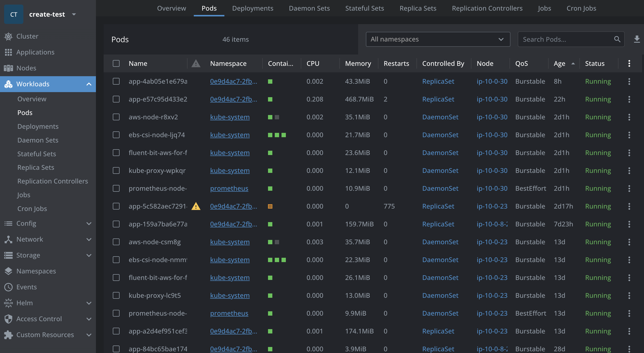The image size is (644, 353).
Task: Click the search magnifier icon
Action: [617, 39]
